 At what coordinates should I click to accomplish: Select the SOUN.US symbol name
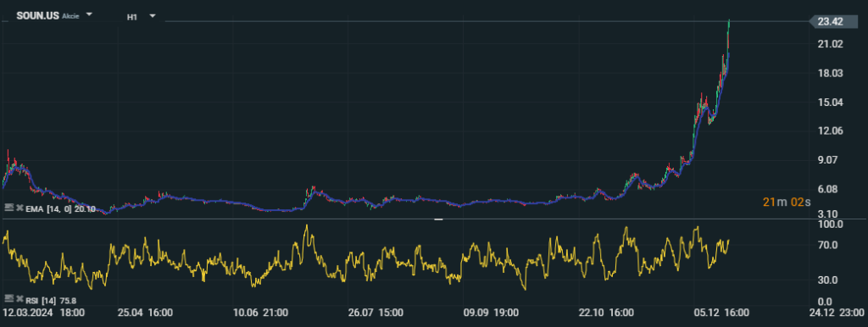[x=37, y=15]
